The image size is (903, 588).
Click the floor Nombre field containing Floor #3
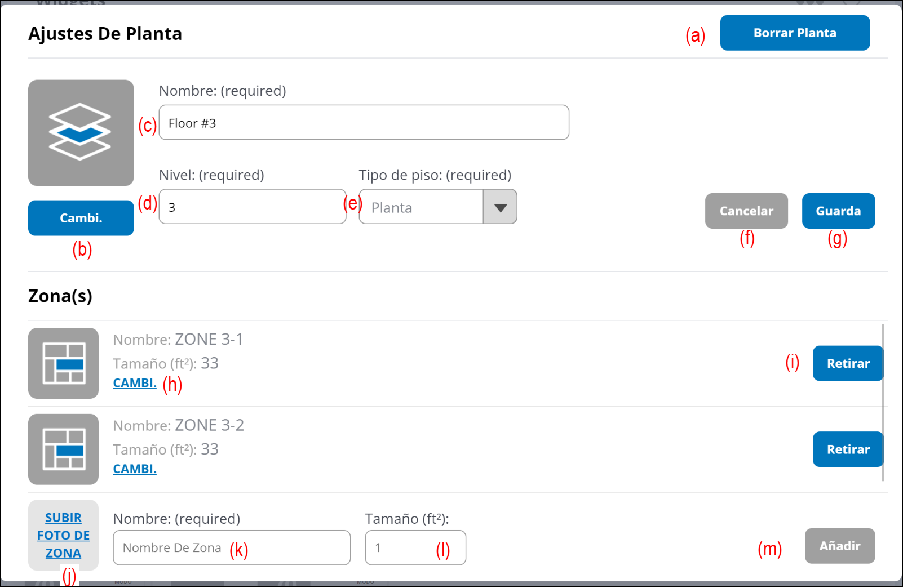(x=364, y=123)
